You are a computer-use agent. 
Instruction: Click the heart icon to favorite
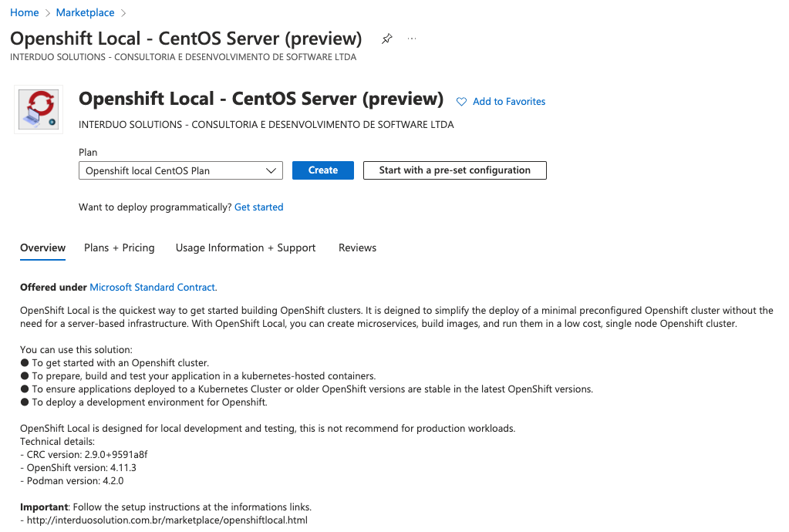[461, 102]
